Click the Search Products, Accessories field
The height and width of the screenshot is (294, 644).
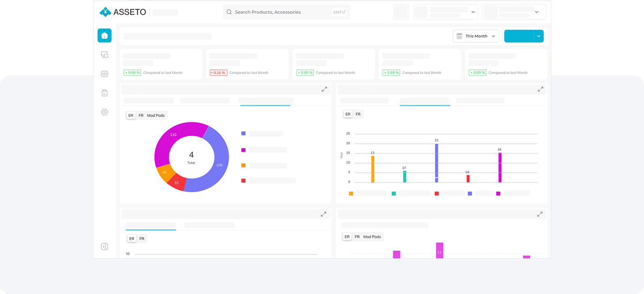click(282, 12)
